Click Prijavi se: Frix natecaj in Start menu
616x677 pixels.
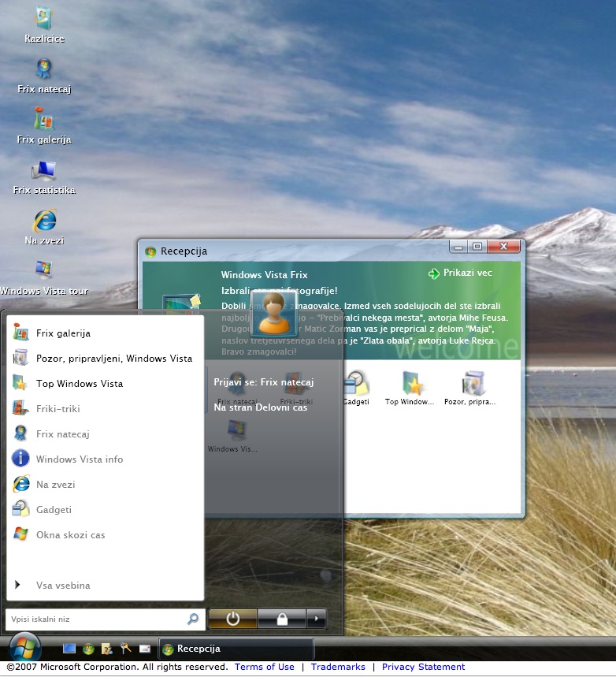coord(264,382)
